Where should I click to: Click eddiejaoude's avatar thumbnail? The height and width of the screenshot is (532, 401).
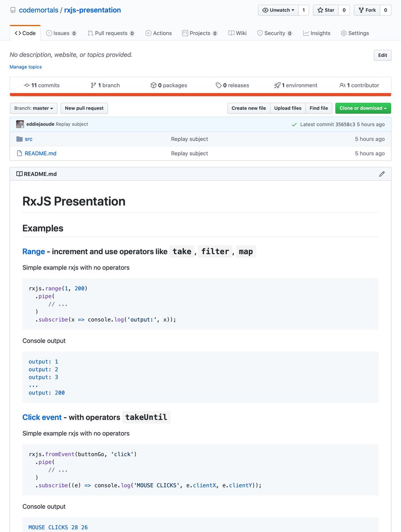[x=20, y=124]
